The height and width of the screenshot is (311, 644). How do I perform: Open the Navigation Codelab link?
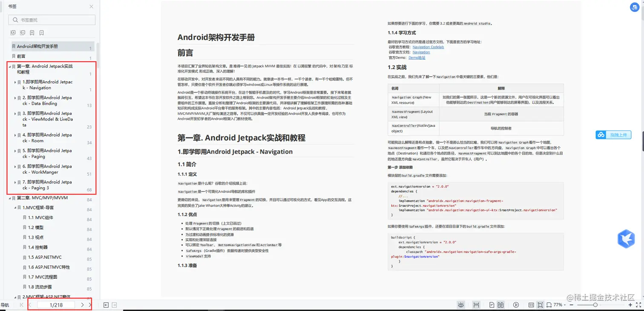pyautogui.click(x=428, y=47)
